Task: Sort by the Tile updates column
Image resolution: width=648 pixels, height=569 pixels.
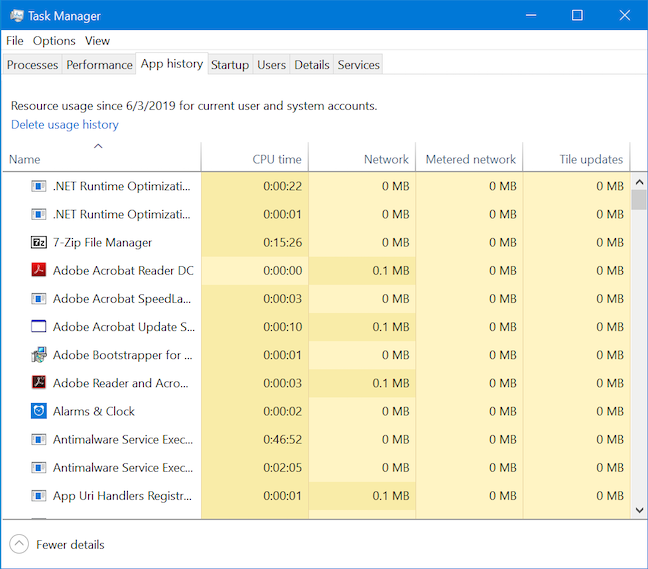Action: [x=576, y=157]
